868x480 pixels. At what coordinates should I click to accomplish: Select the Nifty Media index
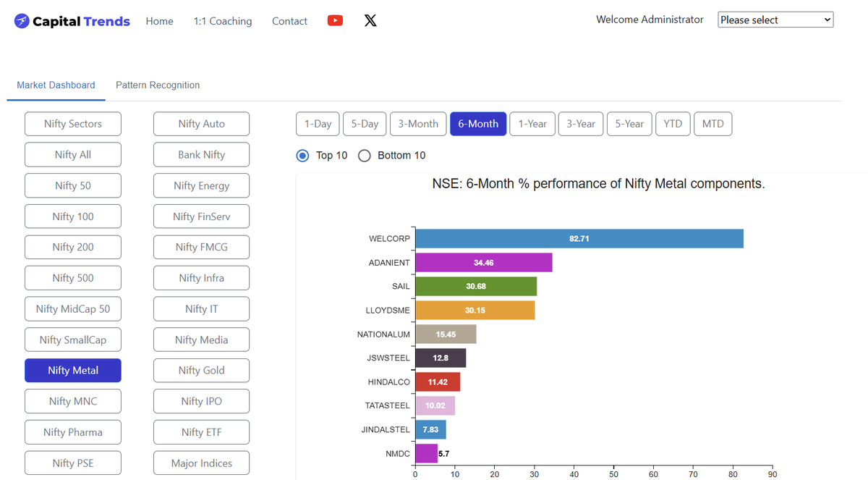pos(202,340)
